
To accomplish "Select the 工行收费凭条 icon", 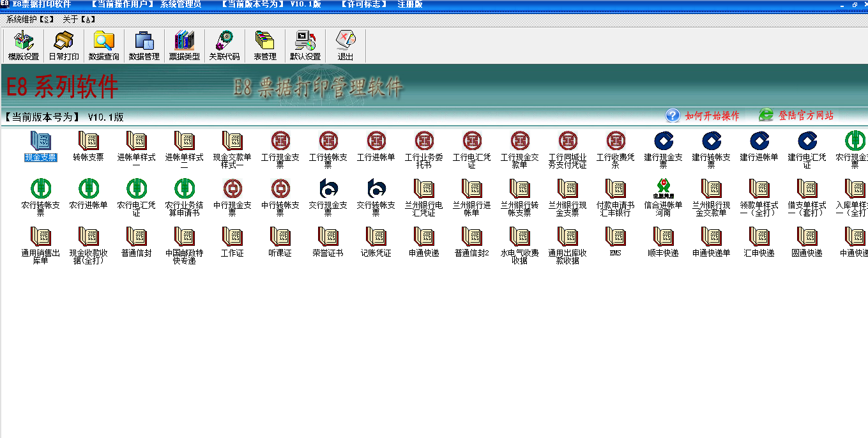I will pos(615,149).
